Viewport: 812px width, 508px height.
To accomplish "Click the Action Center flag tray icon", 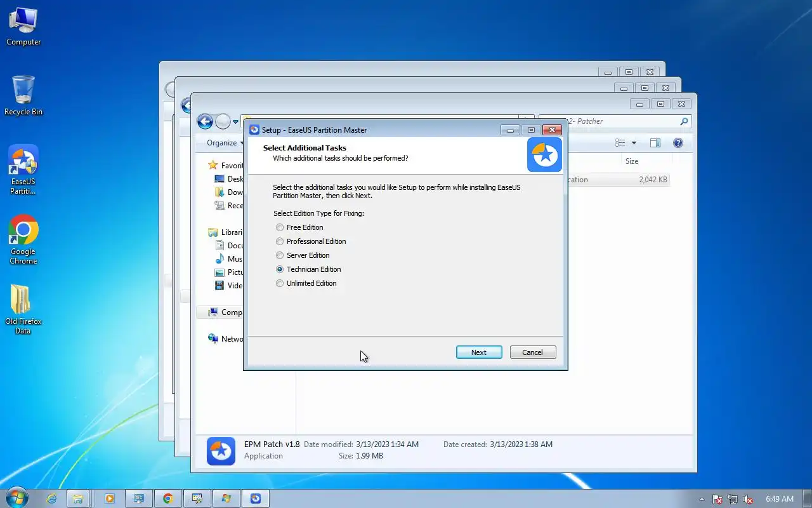I will click(x=717, y=499).
